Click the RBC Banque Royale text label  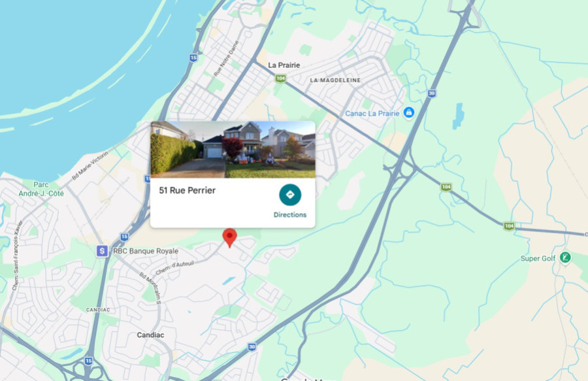(146, 251)
